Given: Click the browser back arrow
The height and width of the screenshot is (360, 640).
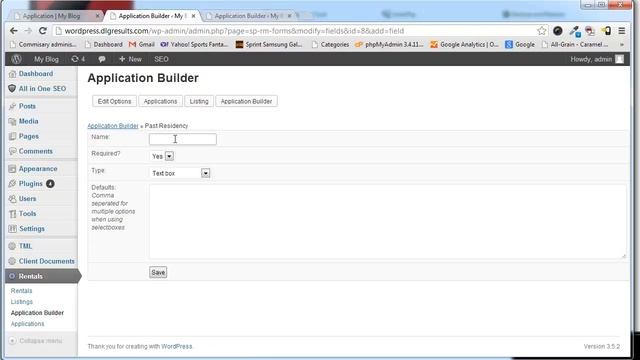Looking at the screenshot, I should pos(13,31).
